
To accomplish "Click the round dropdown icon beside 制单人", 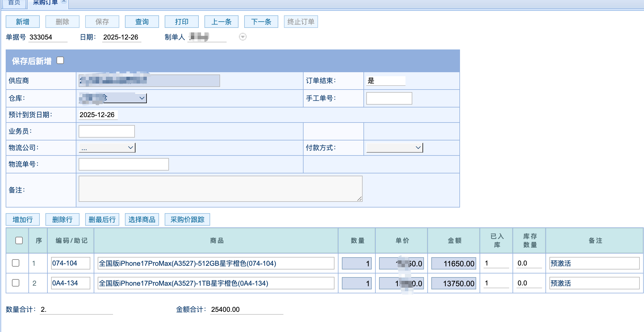I will pos(242,37).
